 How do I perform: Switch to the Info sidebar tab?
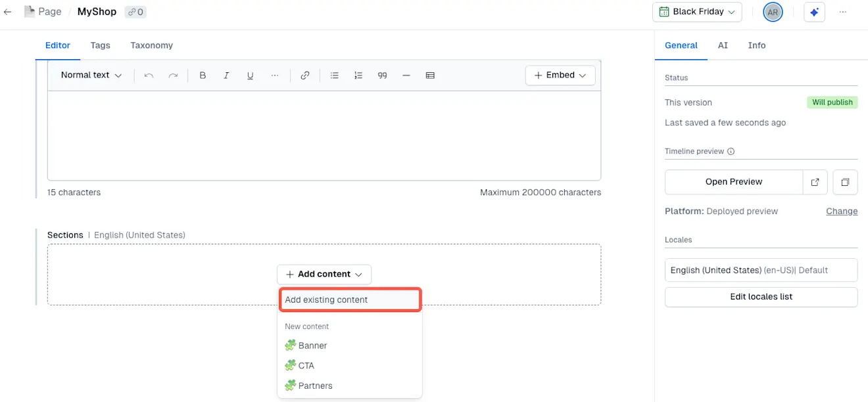(757, 45)
